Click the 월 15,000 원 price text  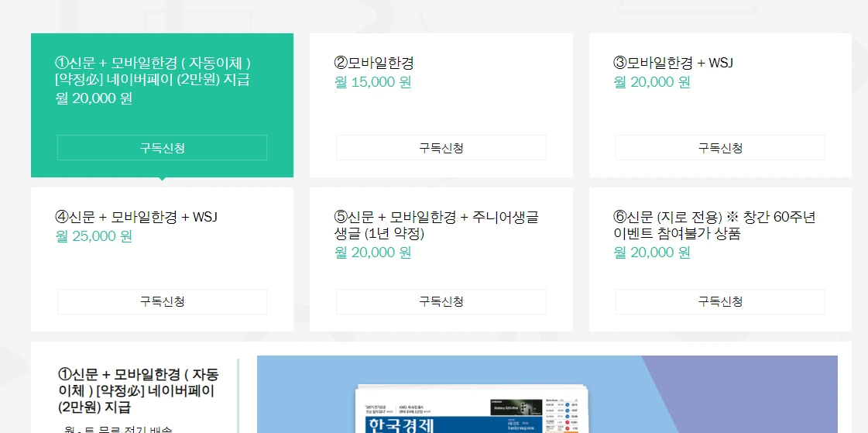[373, 83]
